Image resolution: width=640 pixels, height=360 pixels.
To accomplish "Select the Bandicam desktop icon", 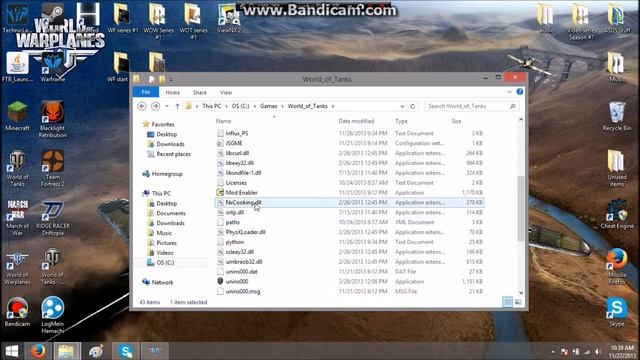I will 17,311.
